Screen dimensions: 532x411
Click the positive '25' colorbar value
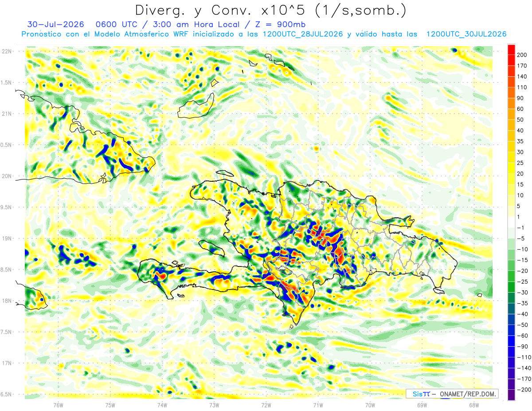(521, 163)
